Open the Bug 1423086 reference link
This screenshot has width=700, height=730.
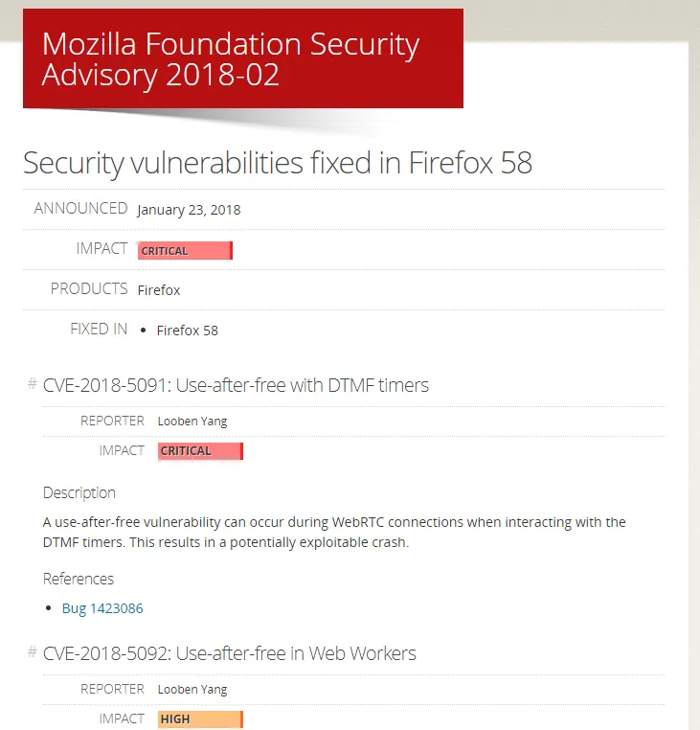(x=102, y=608)
